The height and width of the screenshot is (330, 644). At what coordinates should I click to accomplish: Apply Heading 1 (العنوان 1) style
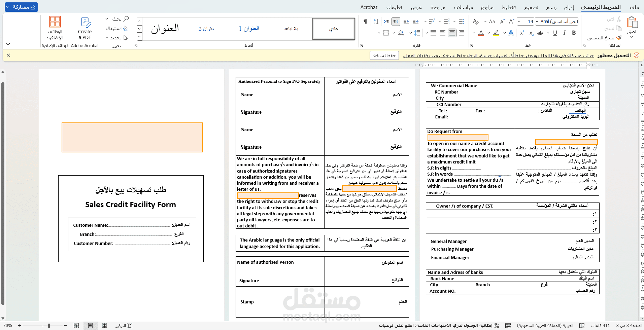[x=248, y=29]
